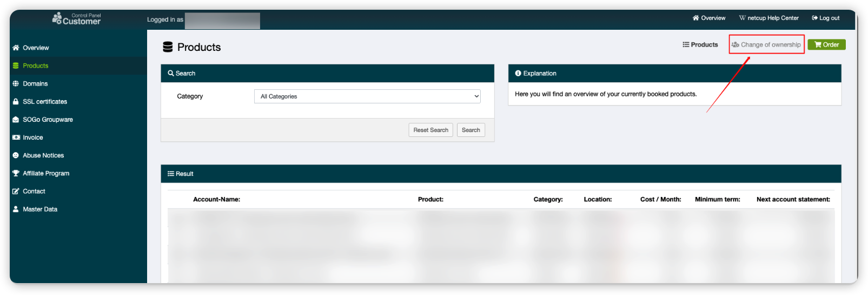
Task: Select the Products tab at top right
Action: coord(700,45)
